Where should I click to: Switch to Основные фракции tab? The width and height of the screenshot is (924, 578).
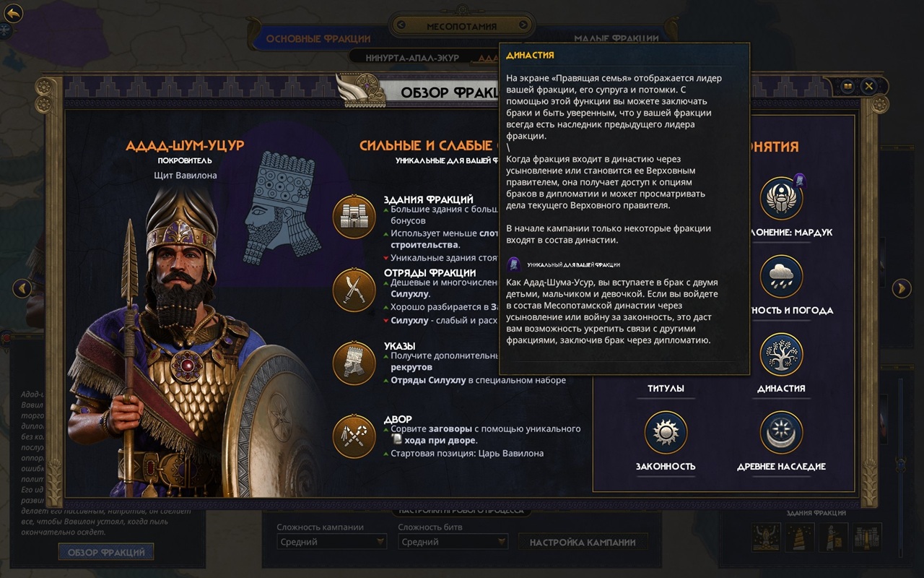point(318,38)
